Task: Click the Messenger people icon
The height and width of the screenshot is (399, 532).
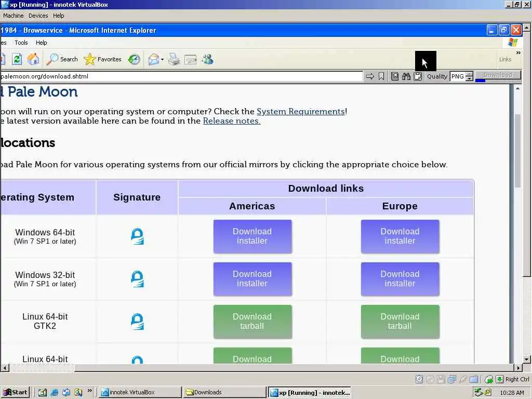Action: tap(208, 59)
